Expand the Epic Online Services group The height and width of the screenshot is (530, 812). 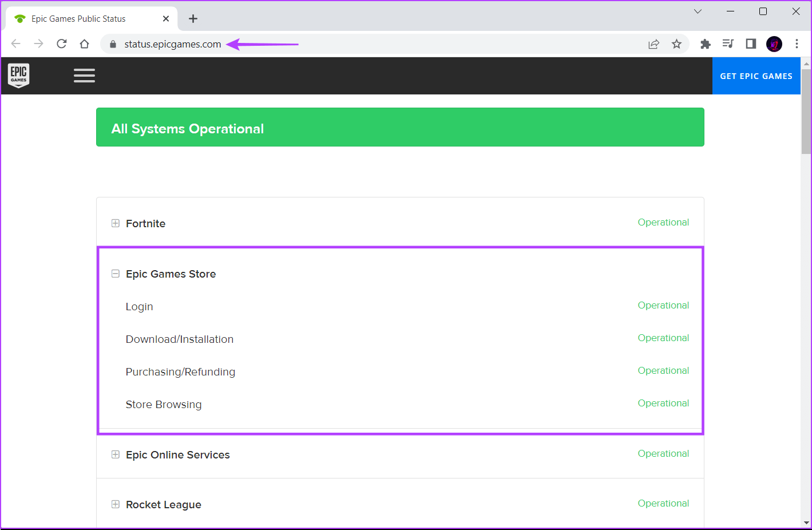tap(116, 454)
